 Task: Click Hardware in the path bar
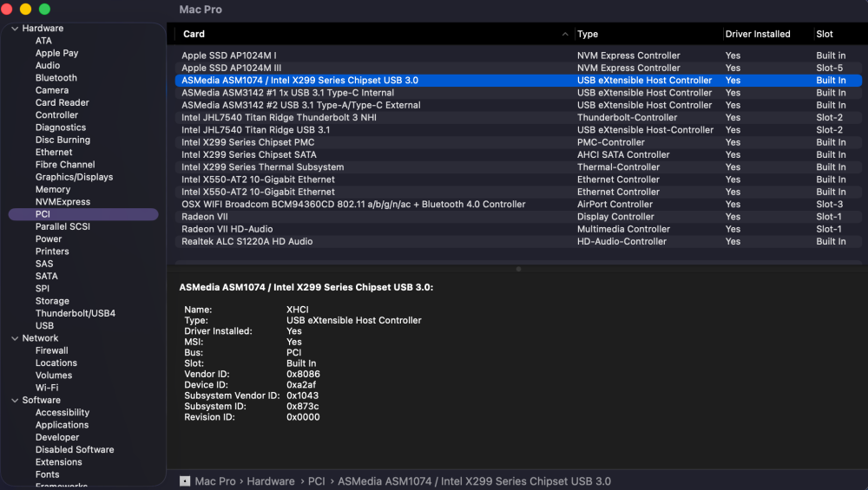click(x=271, y=481)
